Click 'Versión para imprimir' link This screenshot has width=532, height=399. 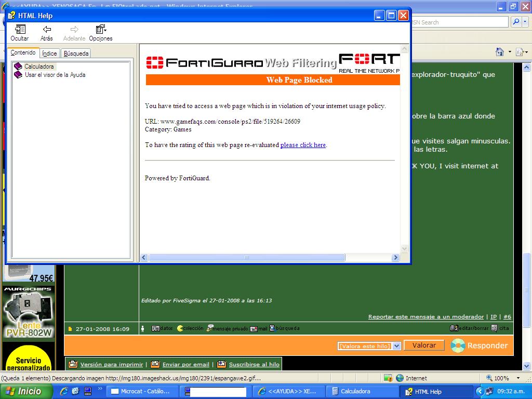click(x=112, y=364)
